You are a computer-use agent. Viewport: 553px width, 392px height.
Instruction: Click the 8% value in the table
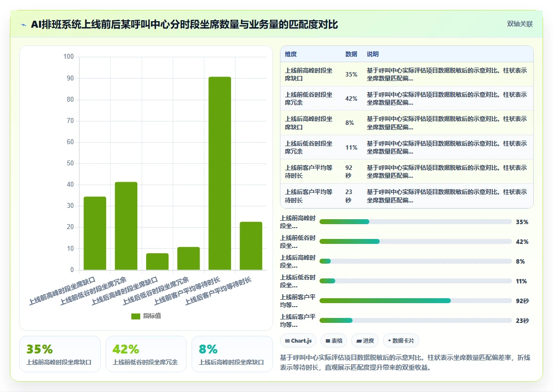tap(350, 123)
